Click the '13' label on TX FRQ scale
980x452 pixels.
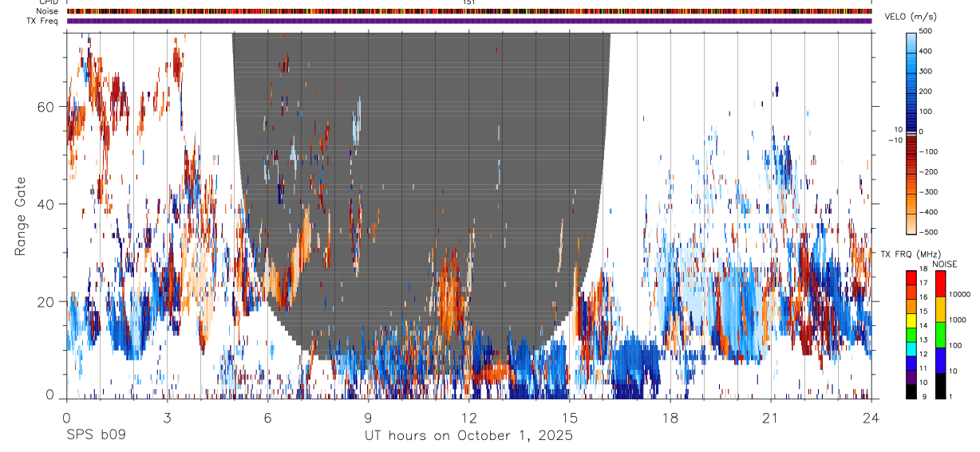point(924,340)
